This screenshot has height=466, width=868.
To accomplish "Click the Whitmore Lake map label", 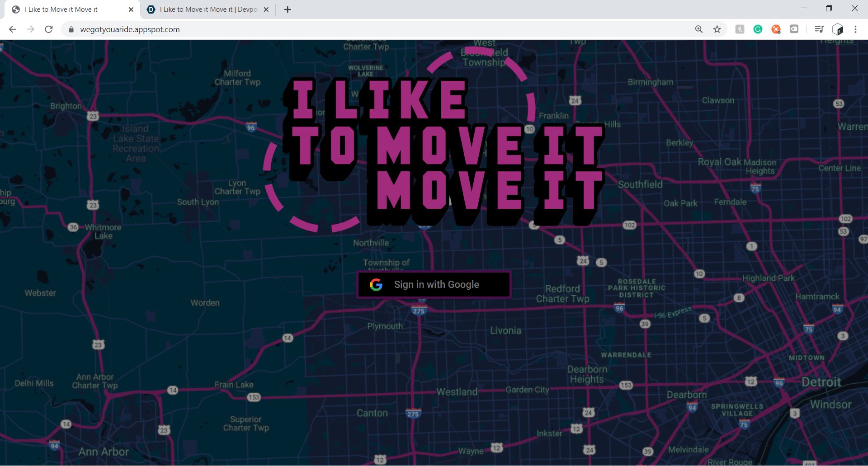I will [103, 231].
